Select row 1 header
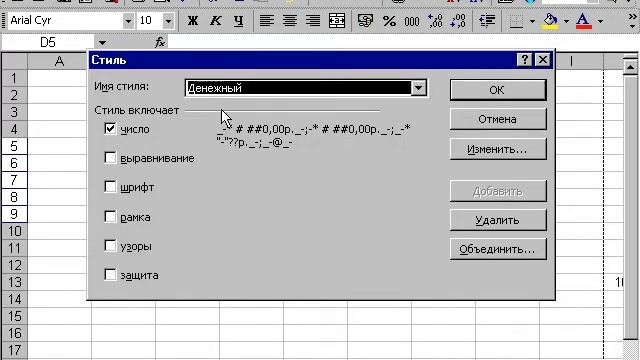Image resolution: width=640 pixels, height=360 pixels. pos(14,78)
